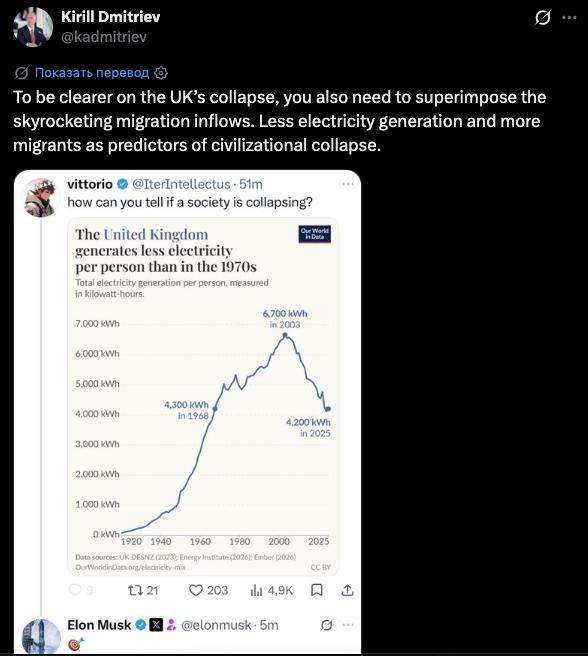Open three-dot menu on vittorio's tweet

point(348,184)
